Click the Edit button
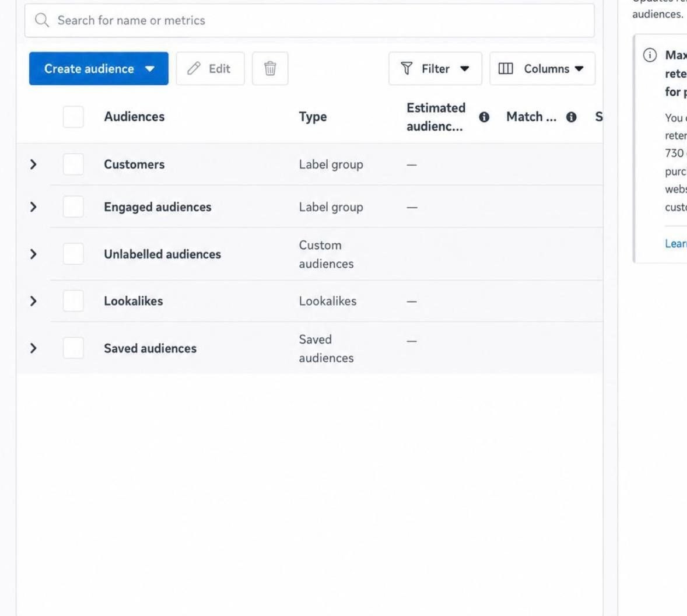 click(211, 68)
